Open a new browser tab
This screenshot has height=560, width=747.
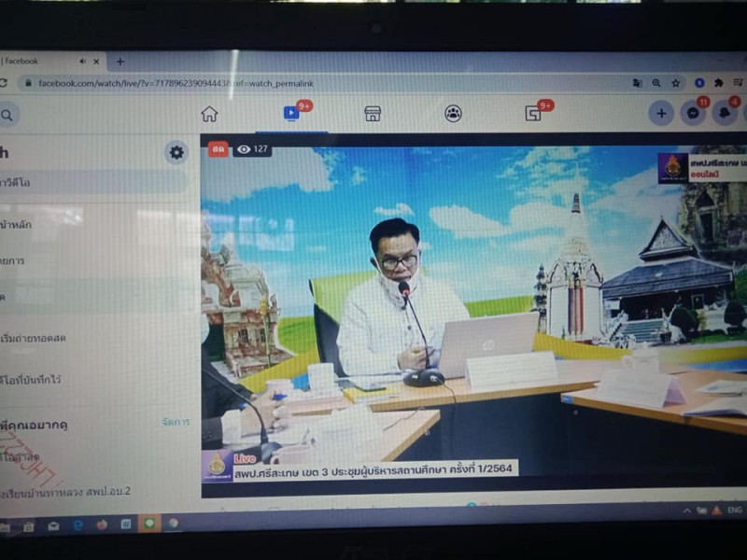(120, 62)
